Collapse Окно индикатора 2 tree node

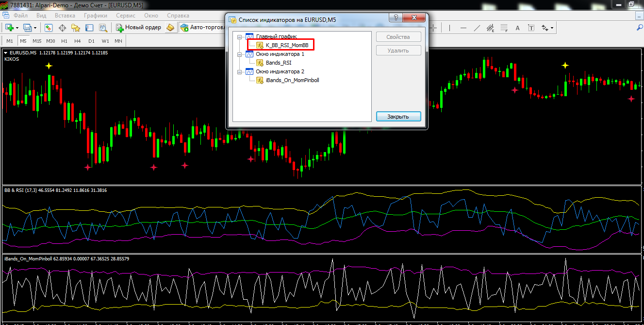coord(239,71)
